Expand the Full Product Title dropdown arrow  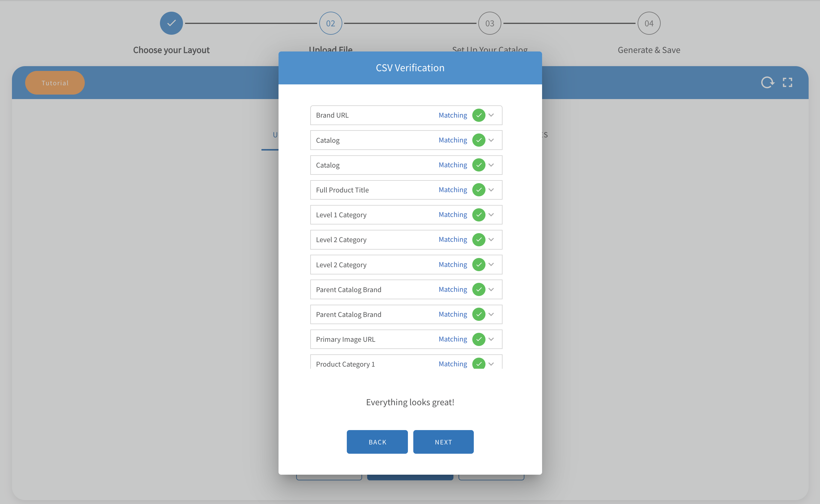tap(491, 190)
